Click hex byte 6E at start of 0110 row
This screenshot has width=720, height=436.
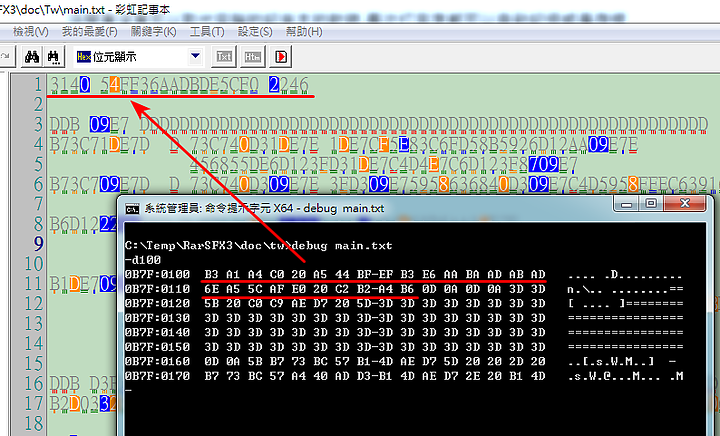click(211, 289)
